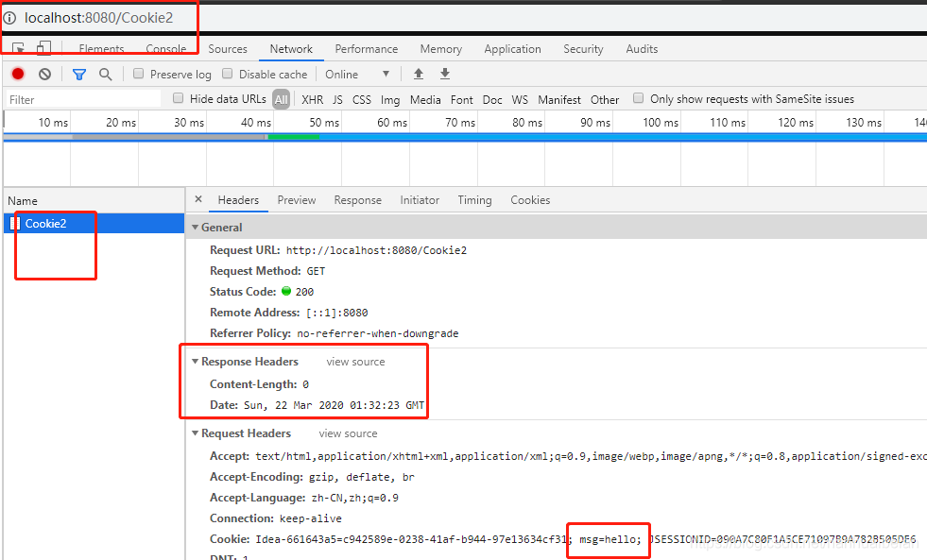927x560 pixels.
Task: Click the Cookie2 document file icon
Action: (15, 223)
